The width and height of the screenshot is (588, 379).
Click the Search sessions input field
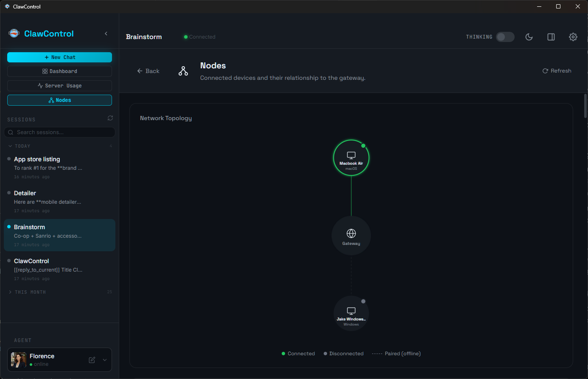pos(59,132)
